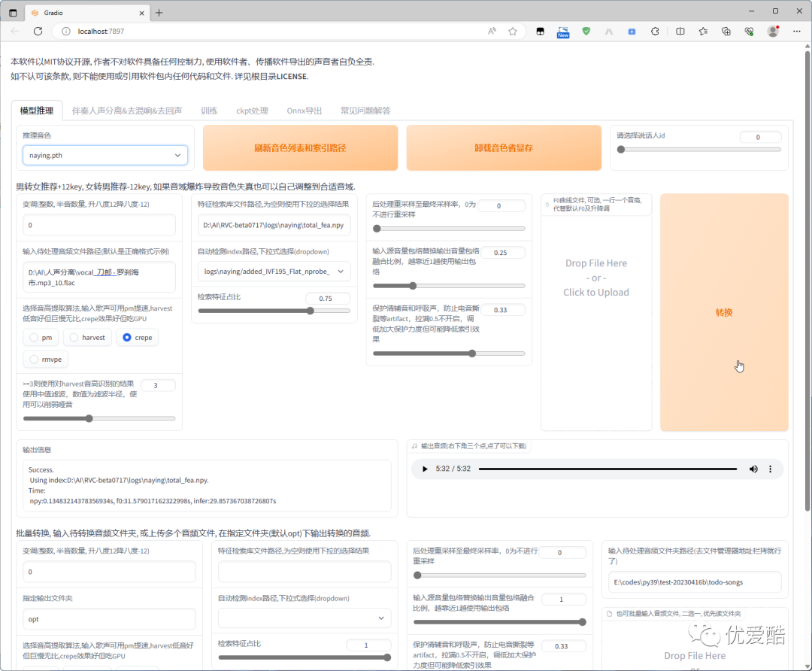812x671 pixels.
Task: Click the batch transpose input field
Action: coord(109,572)
